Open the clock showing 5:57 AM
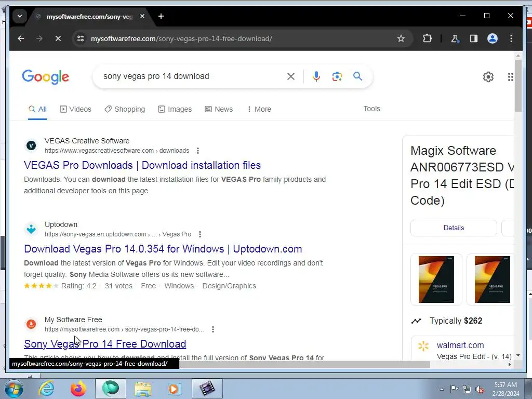Image resolution: width=532 pixels, height=399 pixels. [x=506, y=389]
